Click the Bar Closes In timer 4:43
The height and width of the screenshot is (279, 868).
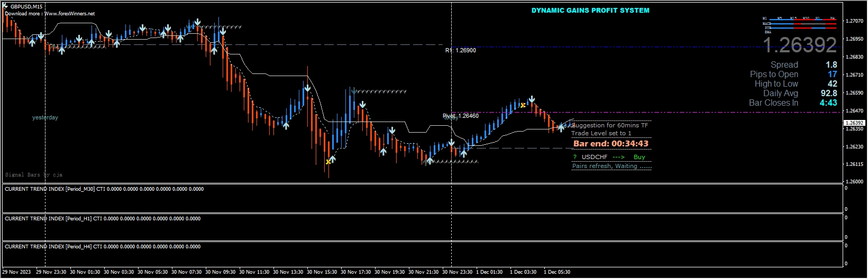click(x=828, y=103)
